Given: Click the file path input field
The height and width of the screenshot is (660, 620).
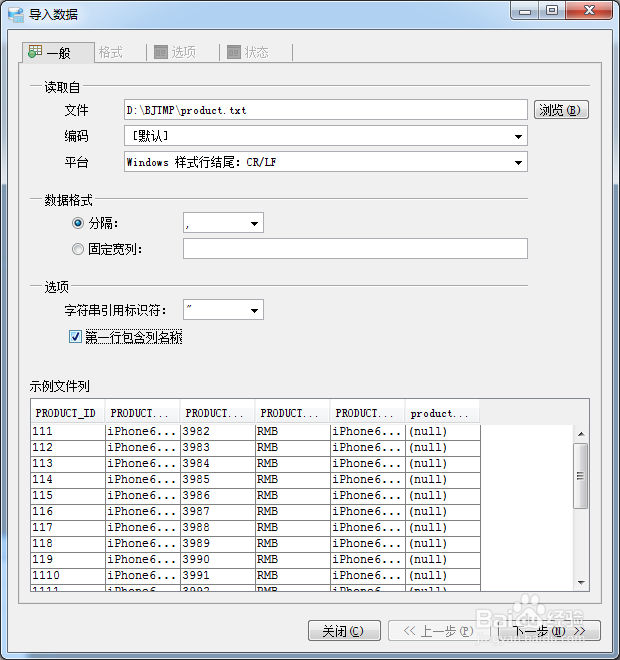Looking at the screenshot, I should pos(326,110).
